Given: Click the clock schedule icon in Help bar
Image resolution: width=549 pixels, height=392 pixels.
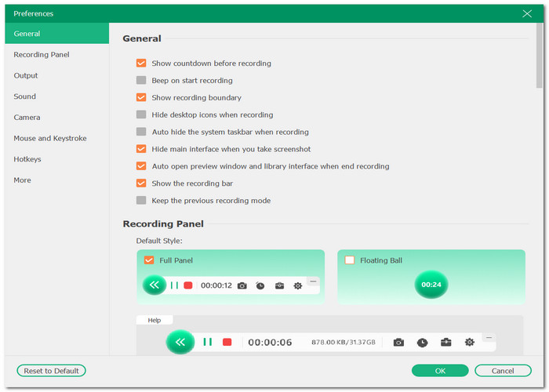Looking at the screenshot, I should point(422,343).
